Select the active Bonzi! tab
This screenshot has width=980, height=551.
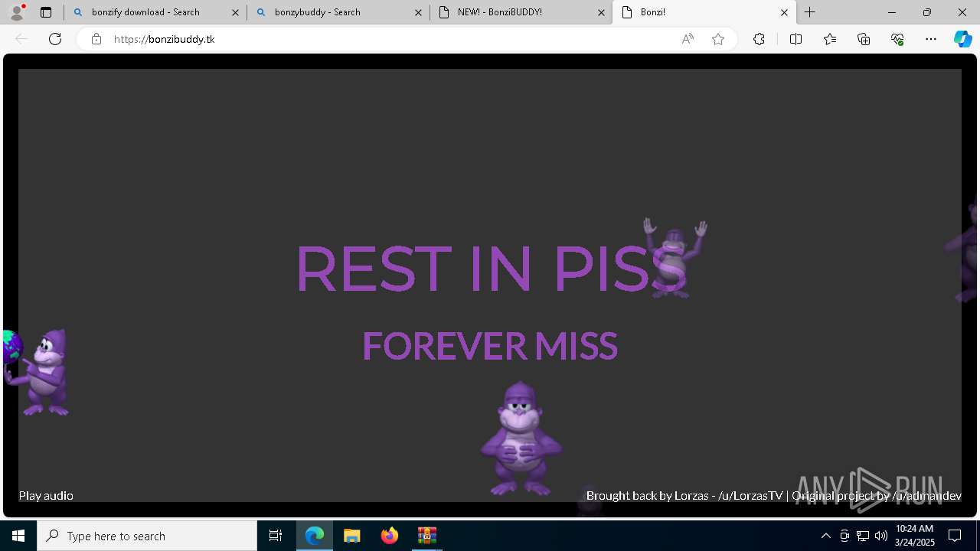tap(704, 12)
